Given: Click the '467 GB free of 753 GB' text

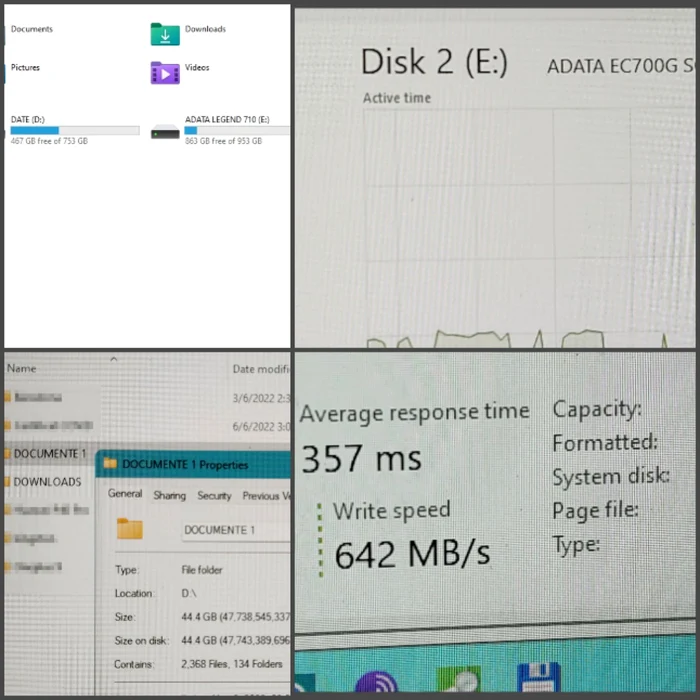Looking at the screenshot, I should point(49,141).
